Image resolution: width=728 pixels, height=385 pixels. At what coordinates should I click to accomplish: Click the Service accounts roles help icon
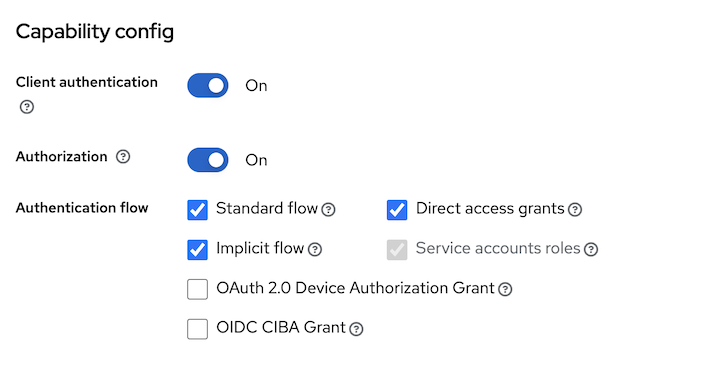(591, 250)
